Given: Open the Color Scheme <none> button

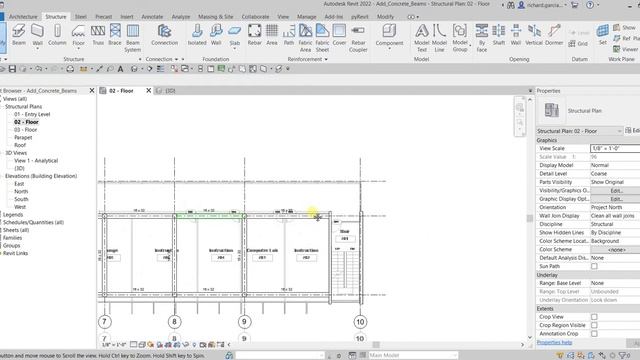Looking at the screenshot, I should [615, 249].
